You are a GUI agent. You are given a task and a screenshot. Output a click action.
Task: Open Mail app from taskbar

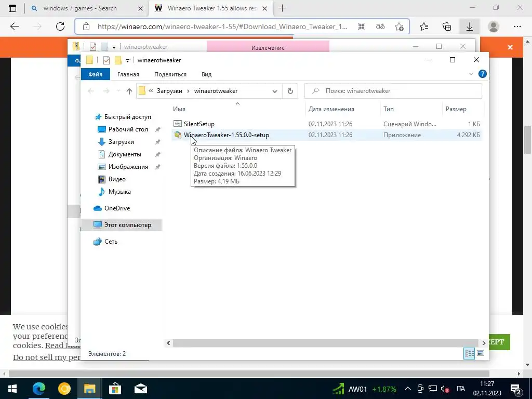pos(140,389)
